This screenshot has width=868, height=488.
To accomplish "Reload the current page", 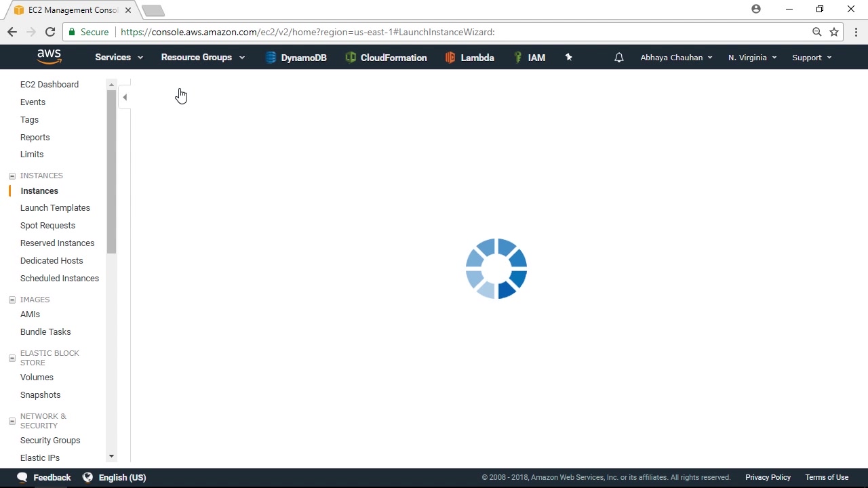I will [x=50, y=32].
